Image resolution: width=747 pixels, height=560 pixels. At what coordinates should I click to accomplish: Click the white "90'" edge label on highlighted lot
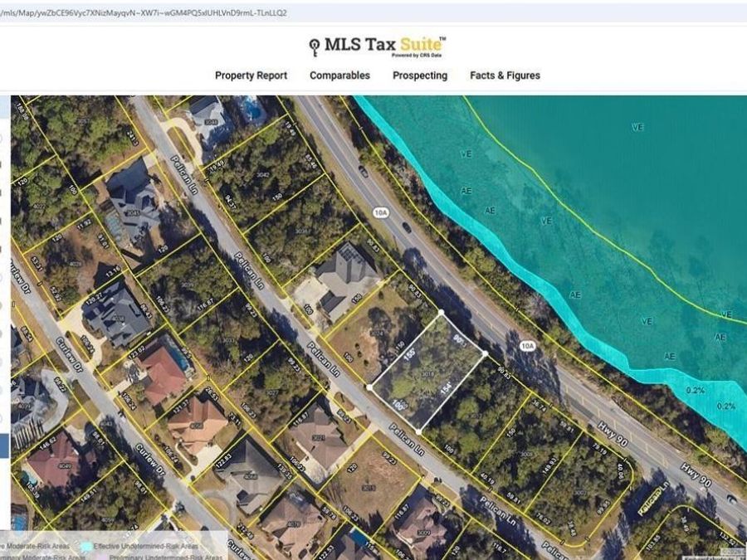pos(460,340)
